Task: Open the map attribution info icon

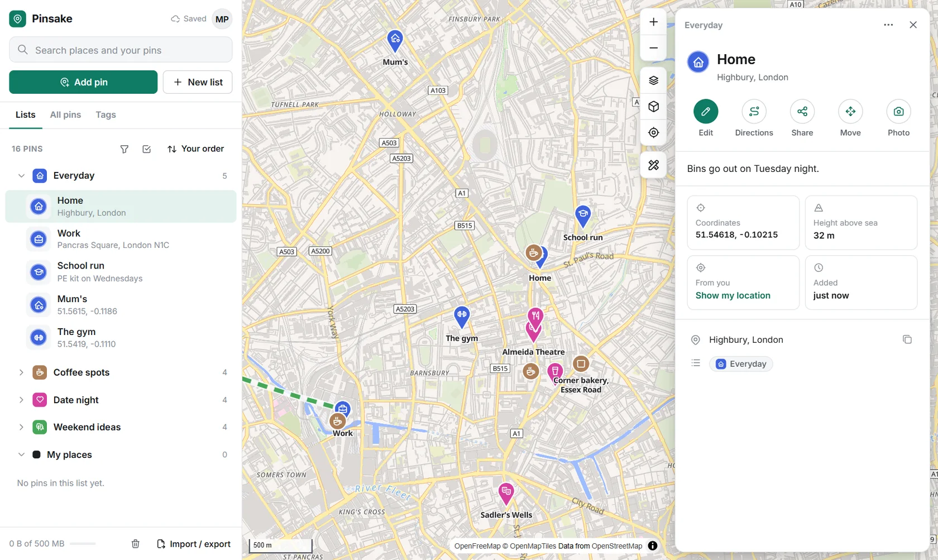Action: click(x=652, y=546)
